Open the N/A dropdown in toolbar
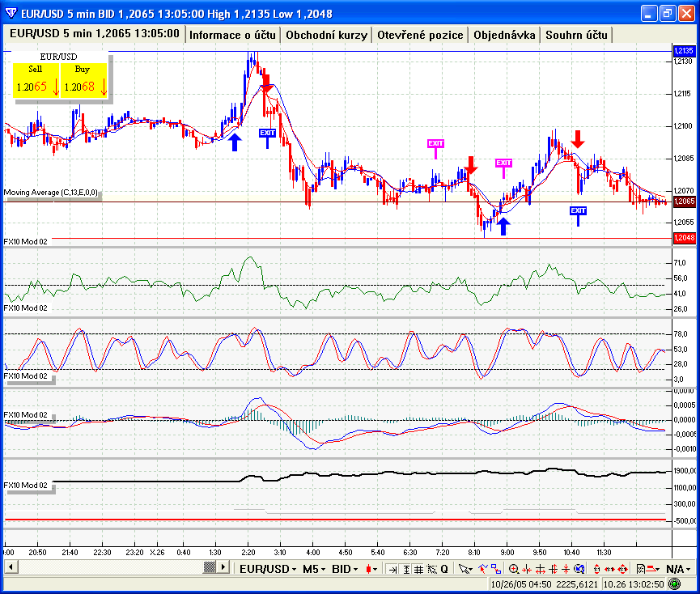700x594 pixels. click(x=678, y=569)
